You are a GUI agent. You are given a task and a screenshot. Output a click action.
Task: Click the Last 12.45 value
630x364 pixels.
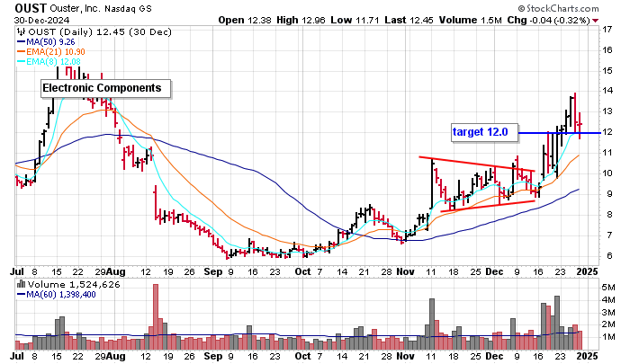pos(409,20)
